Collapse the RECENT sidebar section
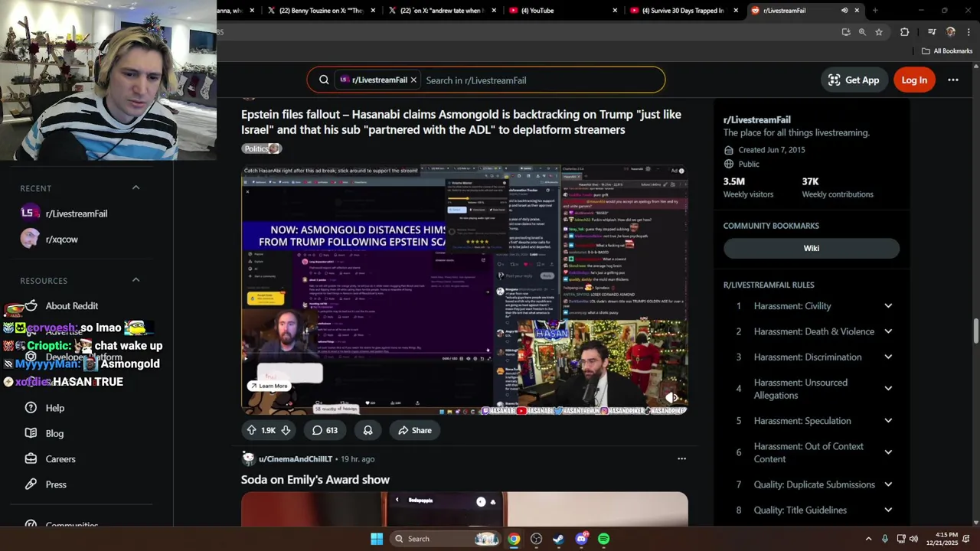 136,187
